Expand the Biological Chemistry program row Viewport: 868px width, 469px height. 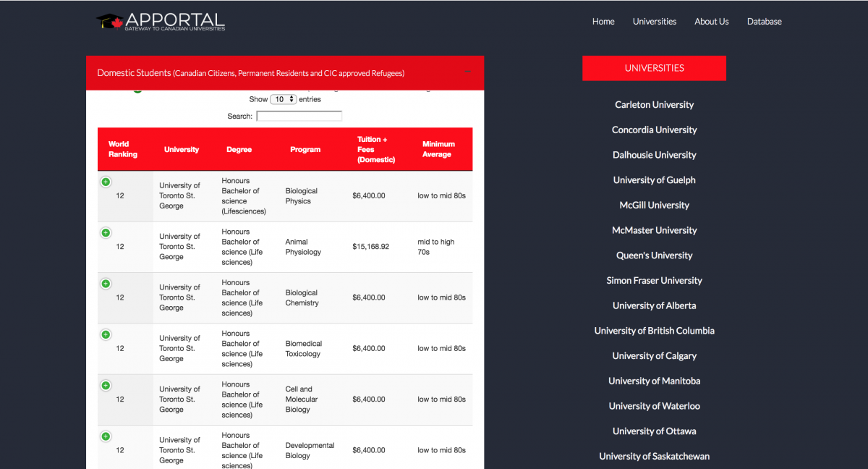[x=106, y=283]
